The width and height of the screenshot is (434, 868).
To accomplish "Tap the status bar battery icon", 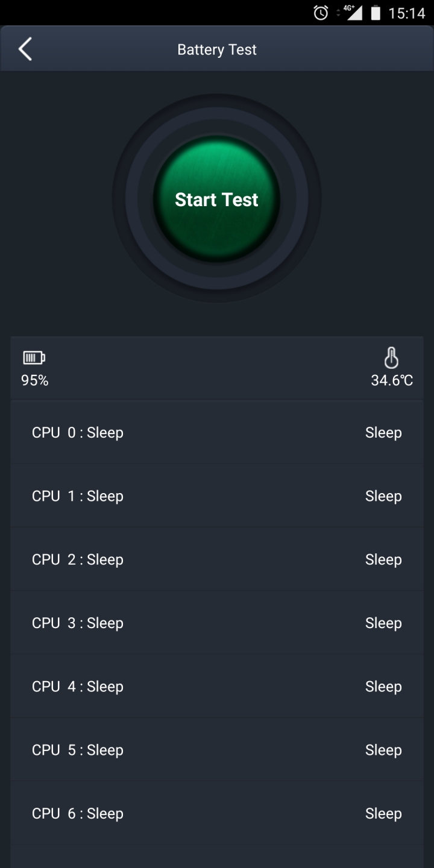I will 376,13.
